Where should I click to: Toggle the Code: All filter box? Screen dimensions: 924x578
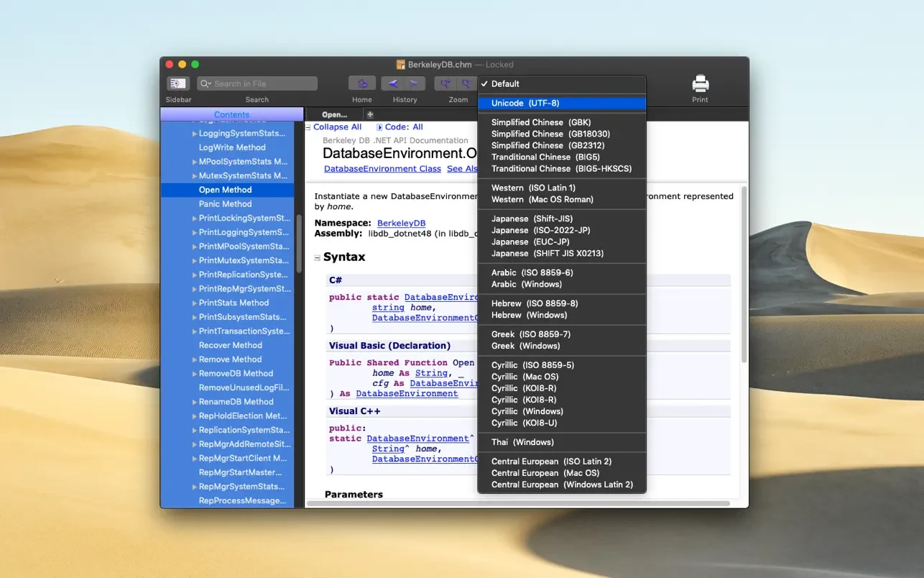coord(380,127)
